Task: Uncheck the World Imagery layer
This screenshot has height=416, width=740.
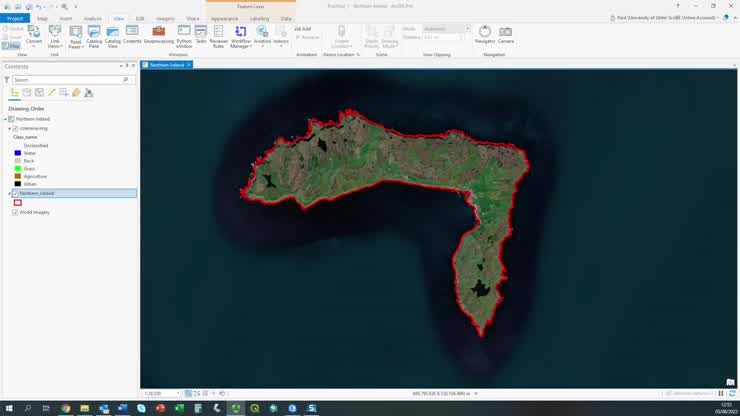Action: [x=15, y=212]
